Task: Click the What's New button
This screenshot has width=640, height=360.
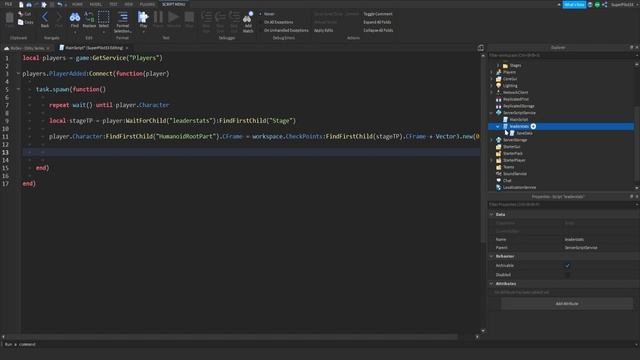Action: point(574,4)
